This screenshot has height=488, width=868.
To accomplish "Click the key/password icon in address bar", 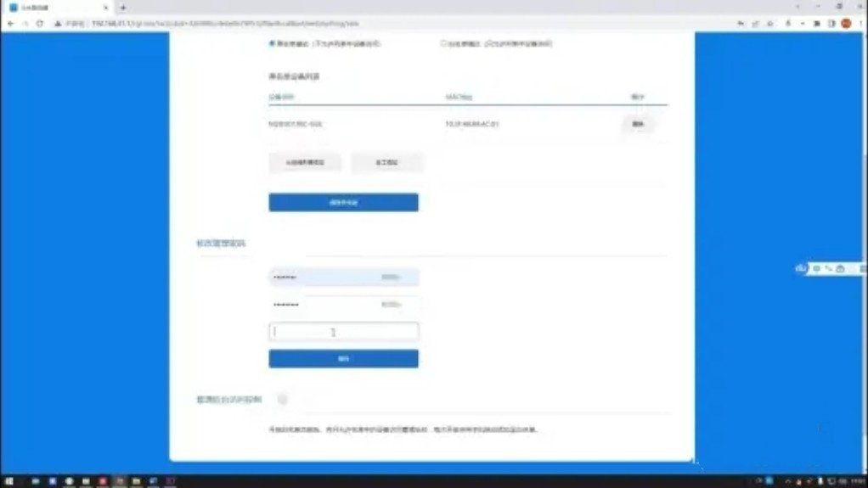I will coord(741,24).
